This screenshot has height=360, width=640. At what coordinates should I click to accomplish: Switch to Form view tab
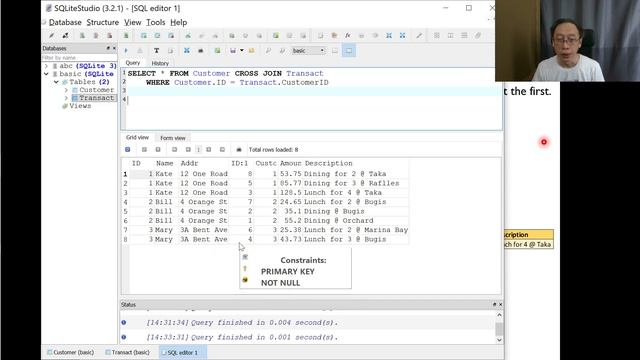tap(173, 138)
